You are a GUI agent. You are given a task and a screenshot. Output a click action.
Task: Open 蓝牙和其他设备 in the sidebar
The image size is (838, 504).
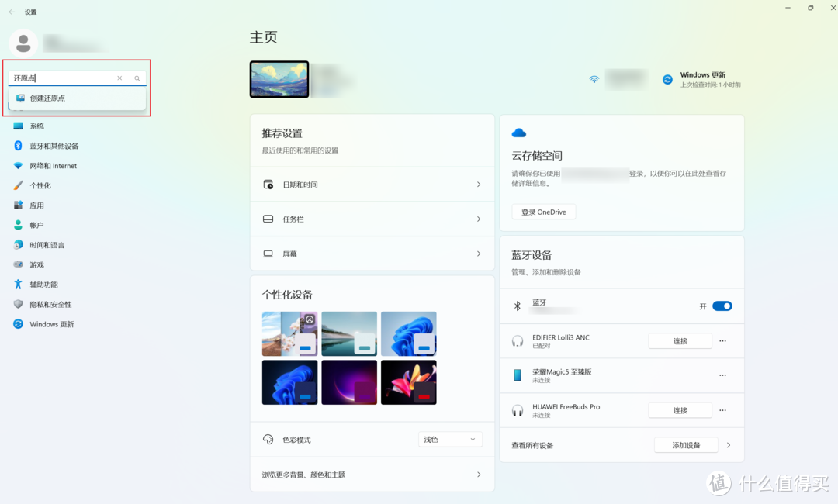pos(54,146)
